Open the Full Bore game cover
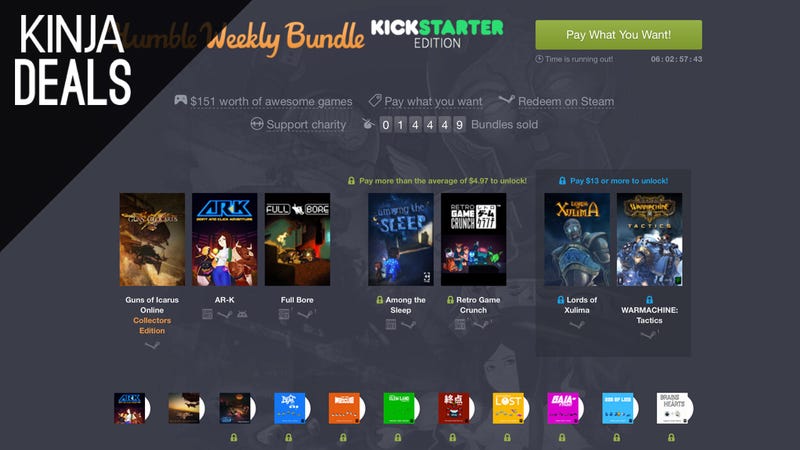 pyautogui.click(x=297, y=239)
